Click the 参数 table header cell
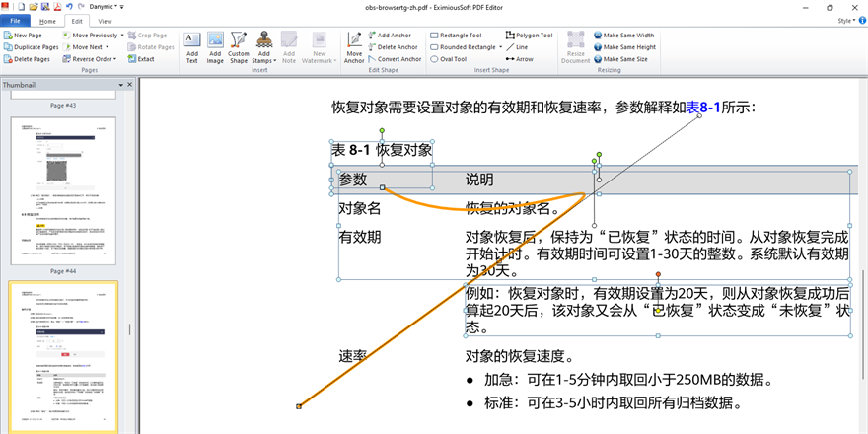 tap(353, 180)
